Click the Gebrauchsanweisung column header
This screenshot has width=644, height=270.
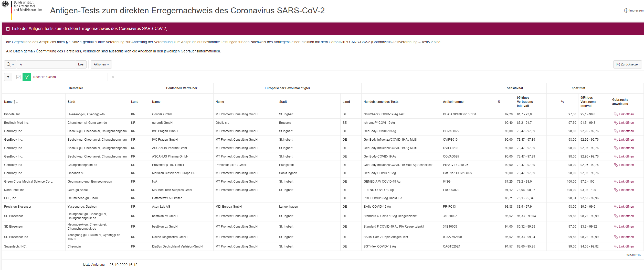point(621,102)
